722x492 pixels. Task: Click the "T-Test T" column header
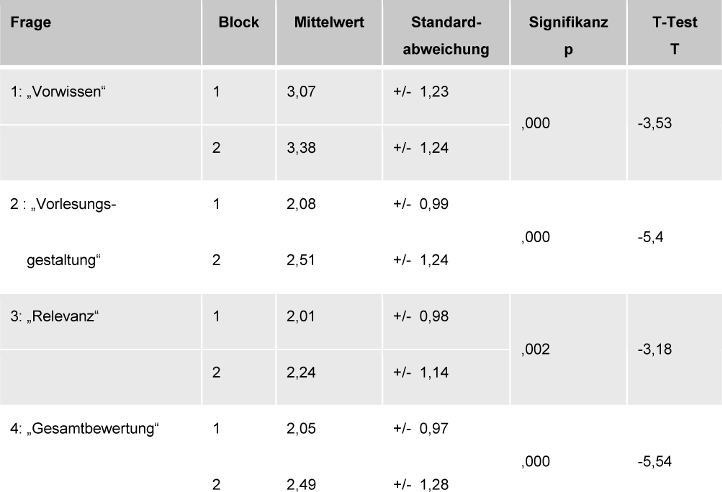(x=675, y=34)
